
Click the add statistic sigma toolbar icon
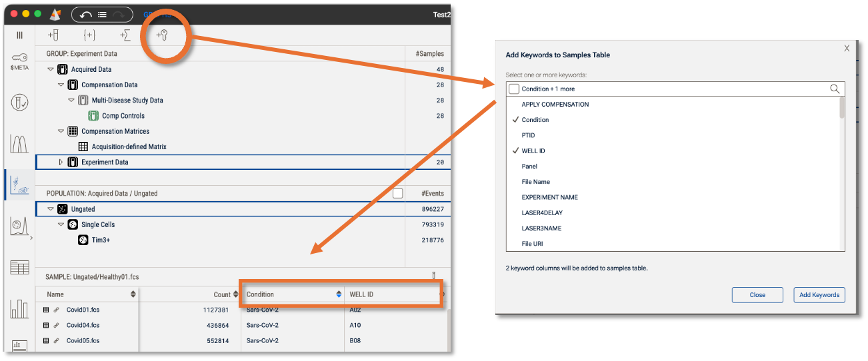(125, 35)
